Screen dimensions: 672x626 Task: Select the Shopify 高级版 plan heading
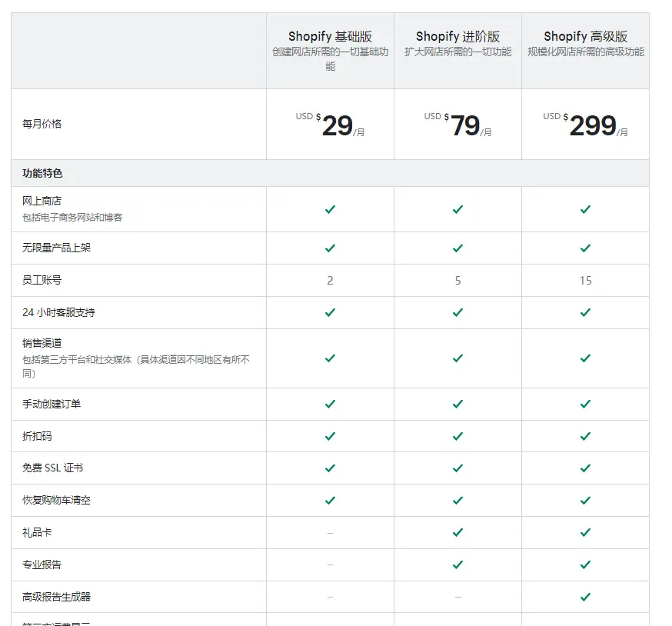(x=585, y=36)
